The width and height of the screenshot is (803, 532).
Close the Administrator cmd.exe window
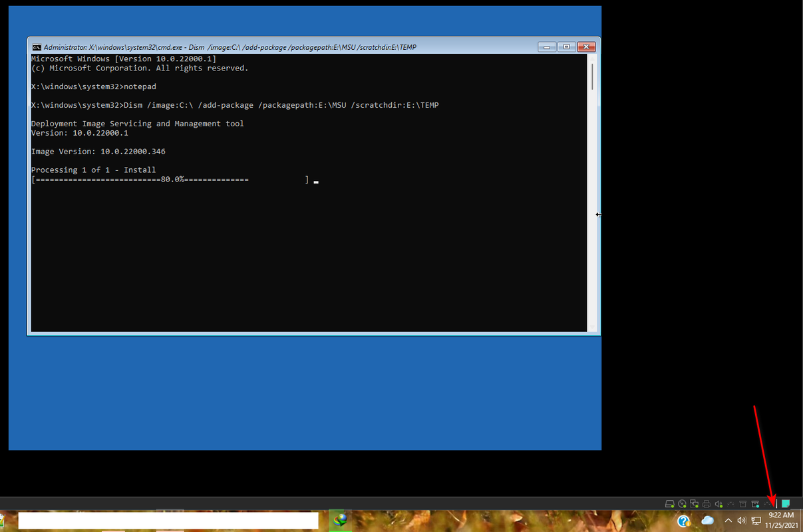[586, 47]
